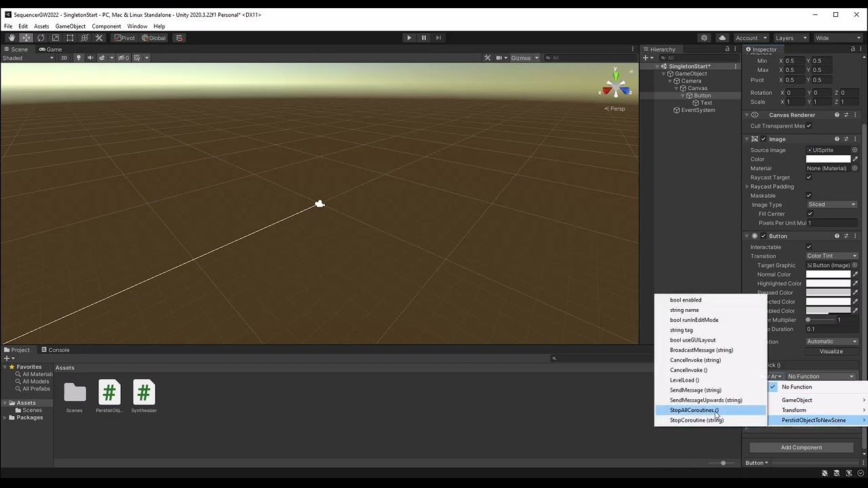Select the Scale tool
This screenshot has height=488, width=868.
coord(55,38)
